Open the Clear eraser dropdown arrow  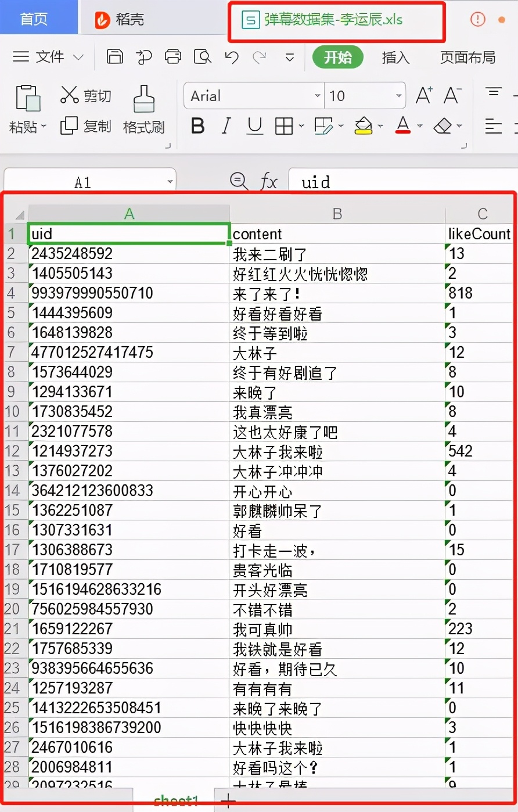click(x=459, y=126)
